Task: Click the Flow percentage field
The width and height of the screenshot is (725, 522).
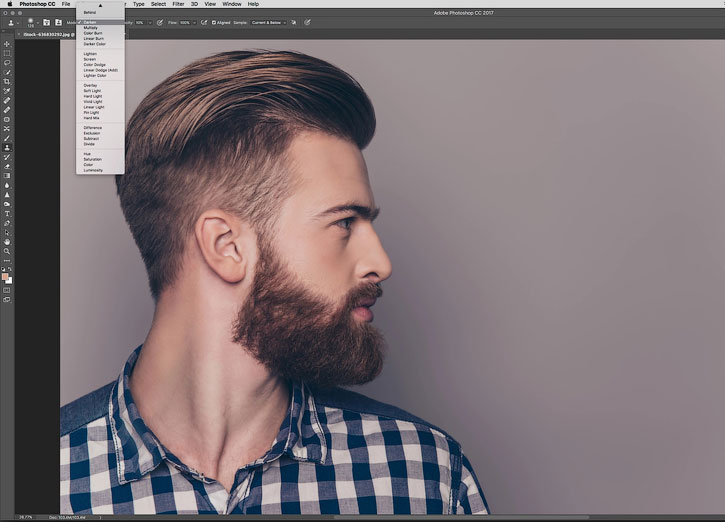Action: [x=185, y=22]
